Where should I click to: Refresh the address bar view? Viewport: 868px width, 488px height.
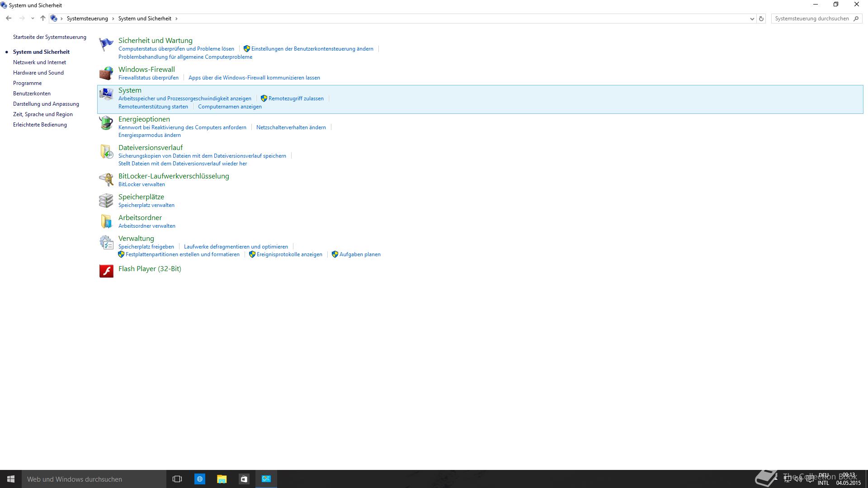761,19
